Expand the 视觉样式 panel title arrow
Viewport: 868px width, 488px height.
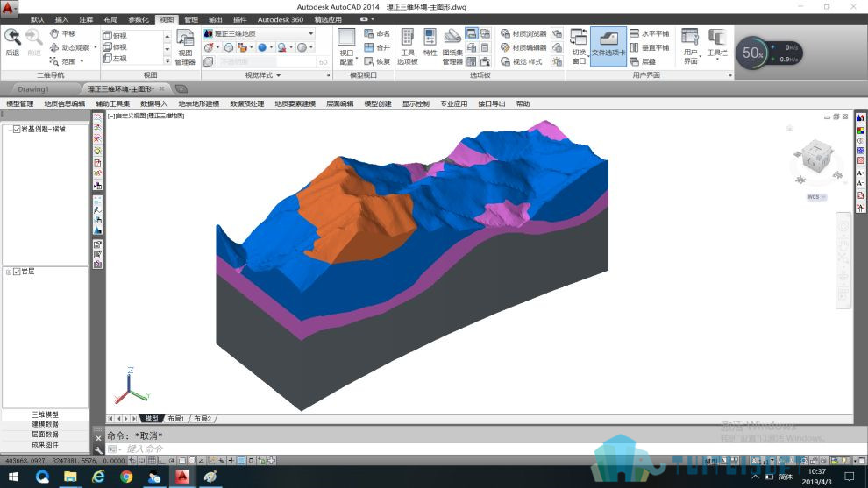(279, 75)
